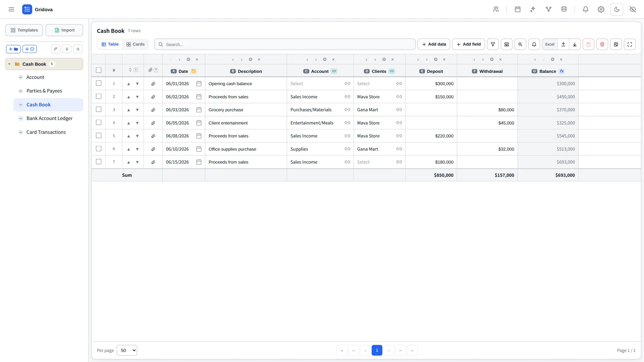Click the add table button
644x362 pixels.
point(30,49)
